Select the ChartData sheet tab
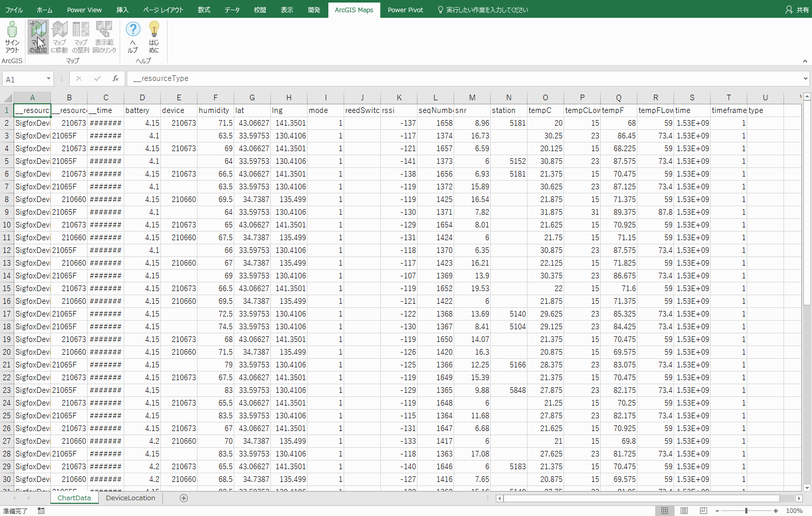Viewport: 812px width, 516px height. pyautogui.click(x=74, y=498)
